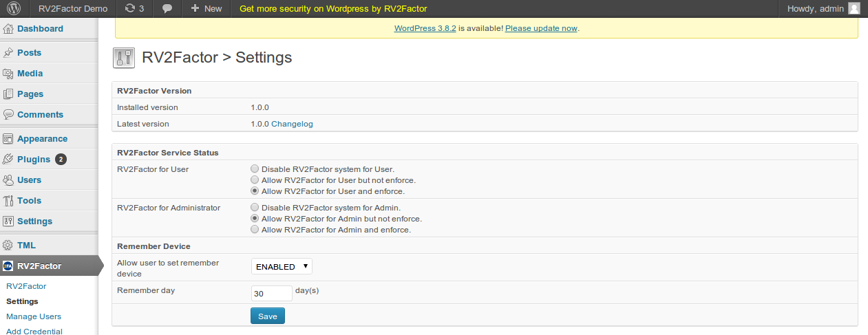Open the ENABLED remember device dropdown
The height and width of the screenshot is (335, 868).
(282, 266)
